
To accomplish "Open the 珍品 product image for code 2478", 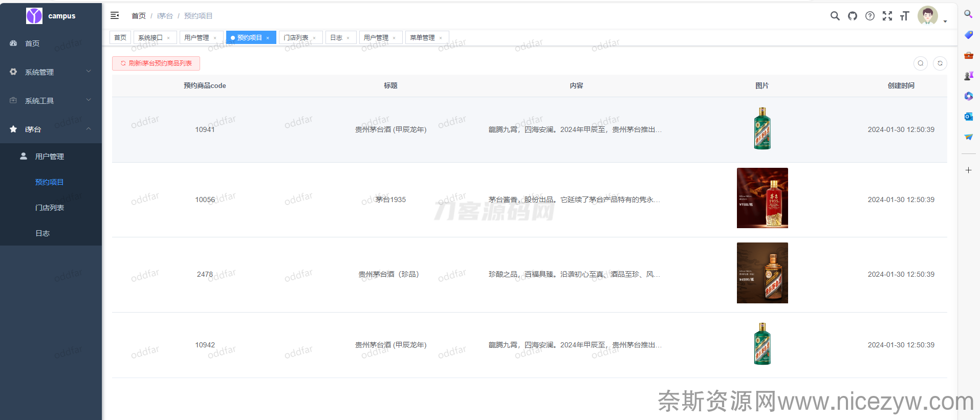I will (x=763, y=273).
